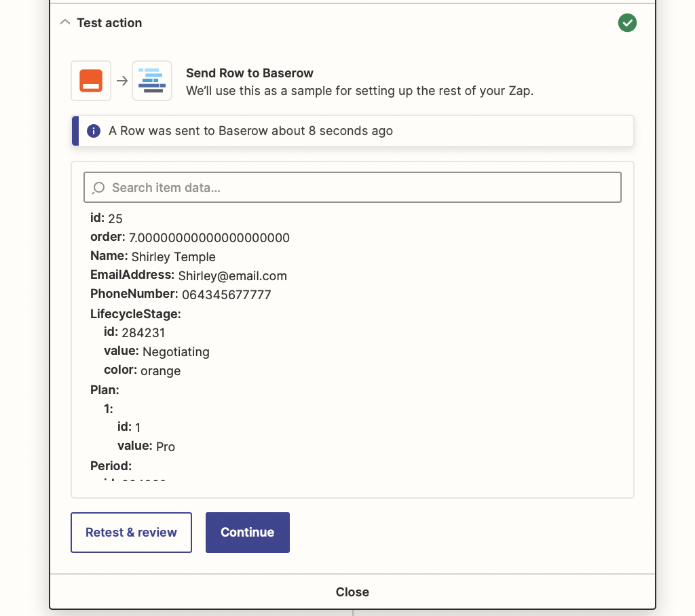Click the green success checkmark icon

(x=627, y=23)
